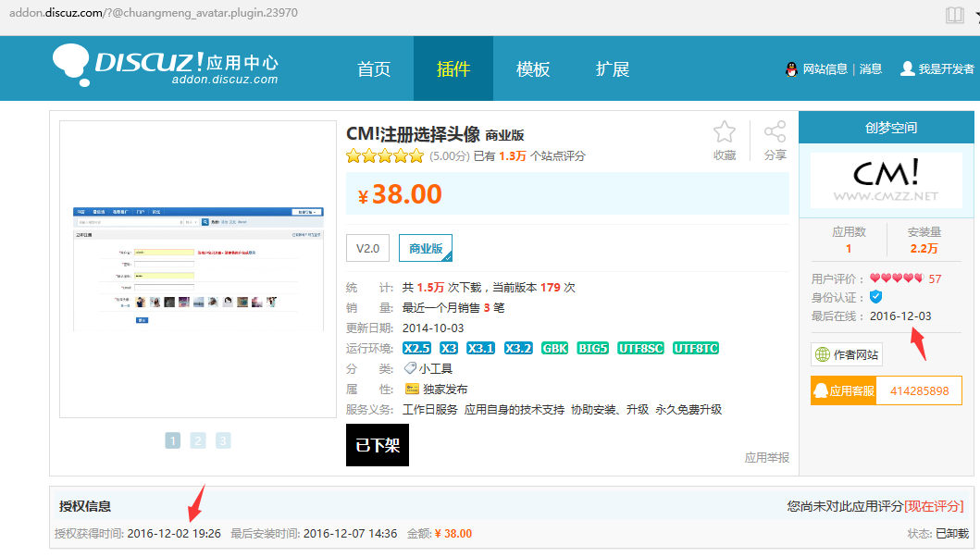Click the QQ penguin icon beside 网站信息
Image resolution: width=980 pixels, height=557 pixels.
point(791,69)
